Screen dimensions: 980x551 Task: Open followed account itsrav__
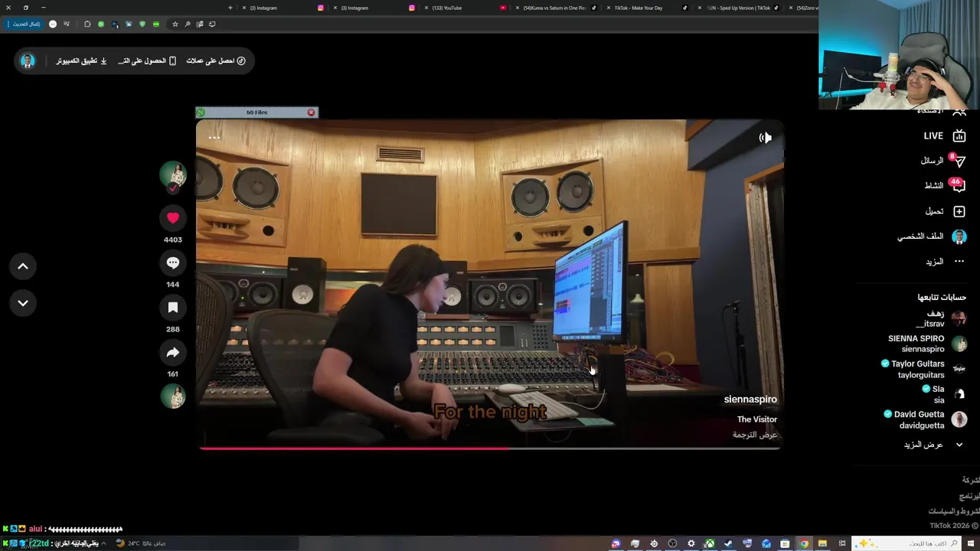(x=941, y=318)
